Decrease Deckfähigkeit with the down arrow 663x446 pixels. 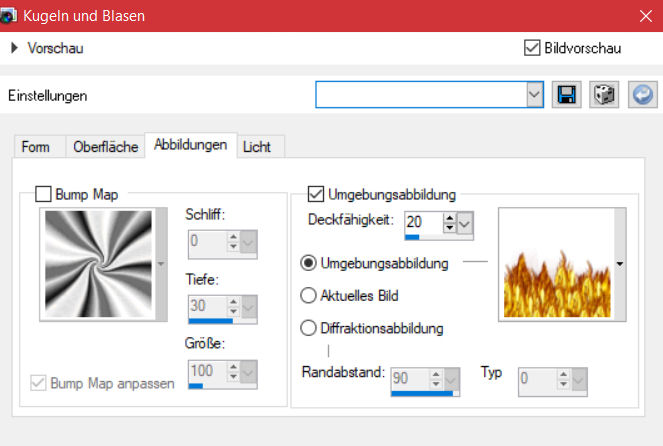pos(449,227)
